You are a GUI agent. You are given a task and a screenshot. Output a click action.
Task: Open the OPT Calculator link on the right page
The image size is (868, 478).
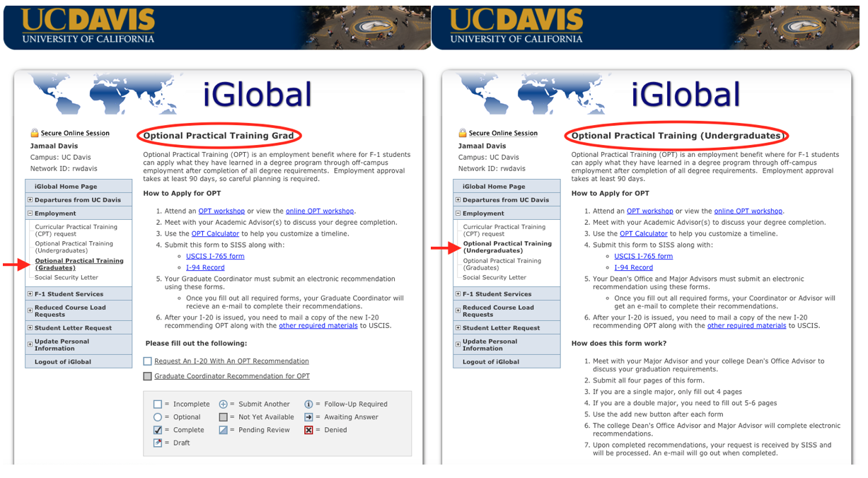pyautogui.click(x=643, y=234)
